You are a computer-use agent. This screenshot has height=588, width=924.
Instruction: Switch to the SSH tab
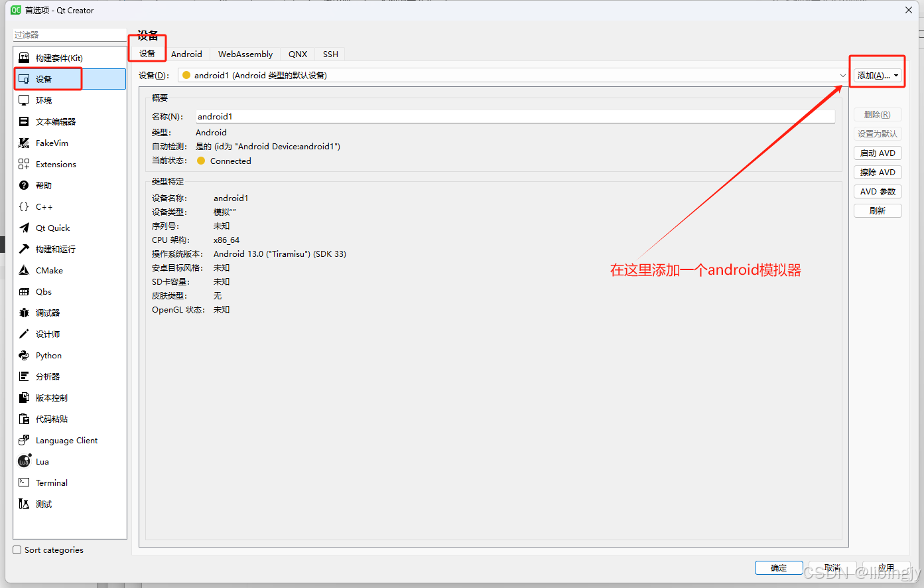pyautogui.click(x=330, y=54)
